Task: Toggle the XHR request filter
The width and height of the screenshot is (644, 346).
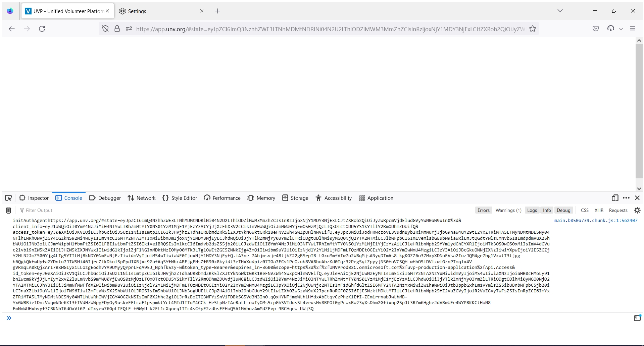Action: 599,210
